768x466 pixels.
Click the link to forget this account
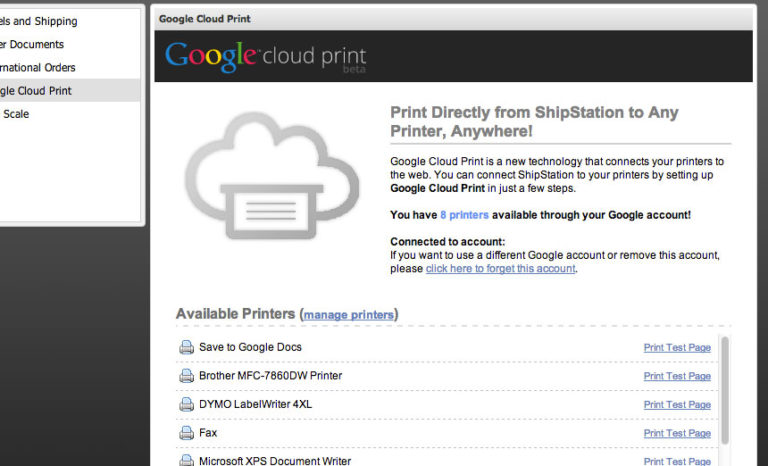[x=500, y=269]
